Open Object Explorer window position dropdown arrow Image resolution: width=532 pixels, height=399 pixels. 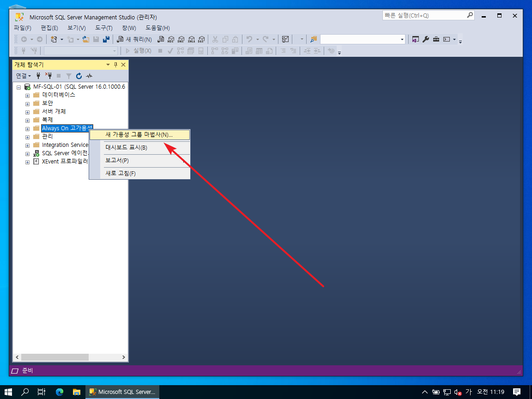pyautogui.click(x=108, y=65)
